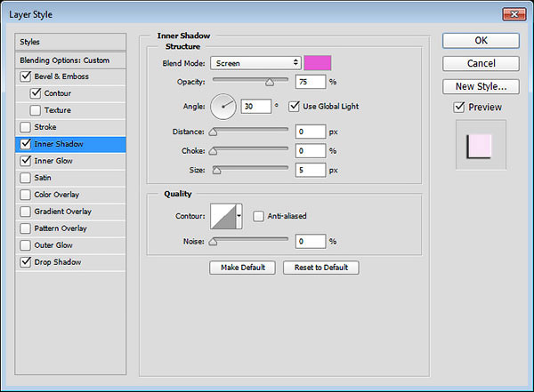Close the Layer Style dialog

pyautogui.click(x=514, y=14)
